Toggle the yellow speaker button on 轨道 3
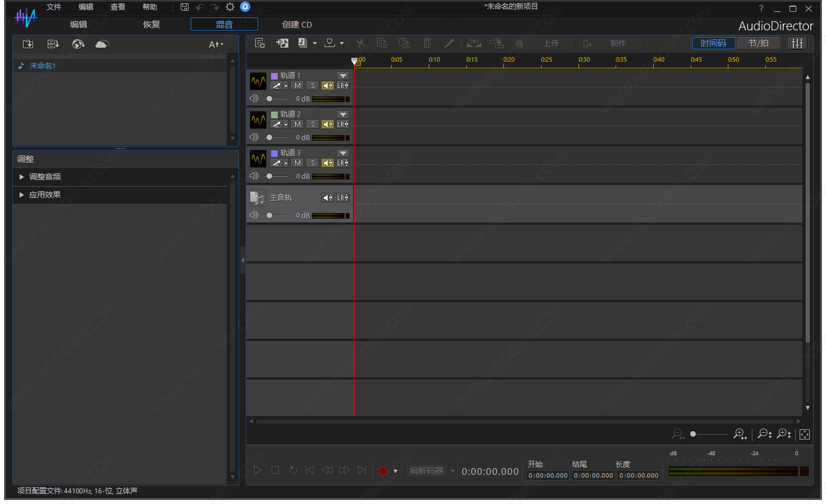The image size is (826, 504). pos(328,163)
